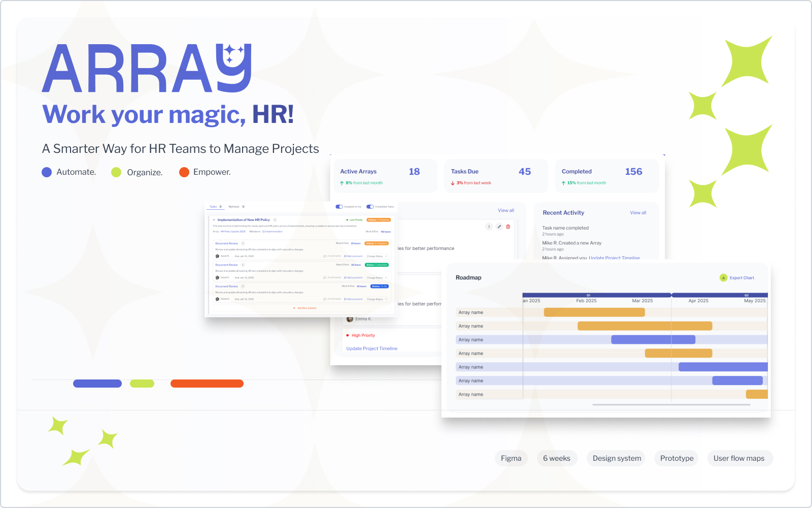812x508 pixels.
Task: Click Sarah K.'s avatar thumbnail
Action: (x=217, y=256)
